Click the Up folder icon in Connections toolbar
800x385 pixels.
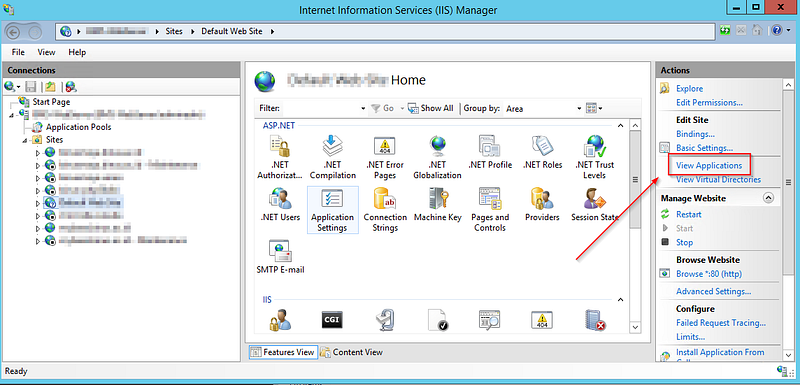click(x=50, y=87)
